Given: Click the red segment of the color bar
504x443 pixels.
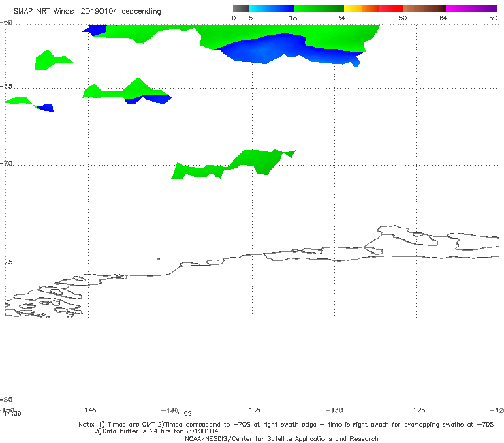Looking at the screenshot, I should tap(391, 8).
